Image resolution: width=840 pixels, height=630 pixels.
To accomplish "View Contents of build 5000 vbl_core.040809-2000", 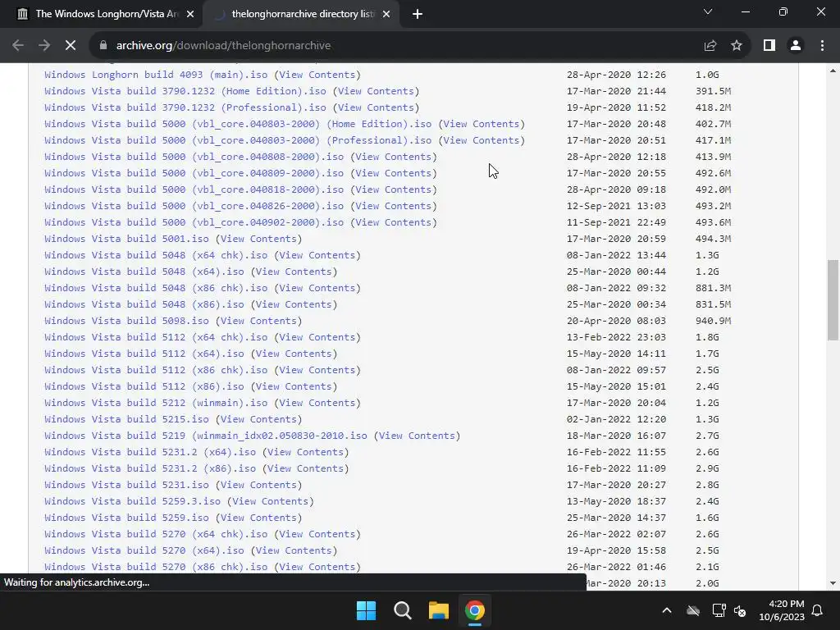I will click(x=393, y=173).
